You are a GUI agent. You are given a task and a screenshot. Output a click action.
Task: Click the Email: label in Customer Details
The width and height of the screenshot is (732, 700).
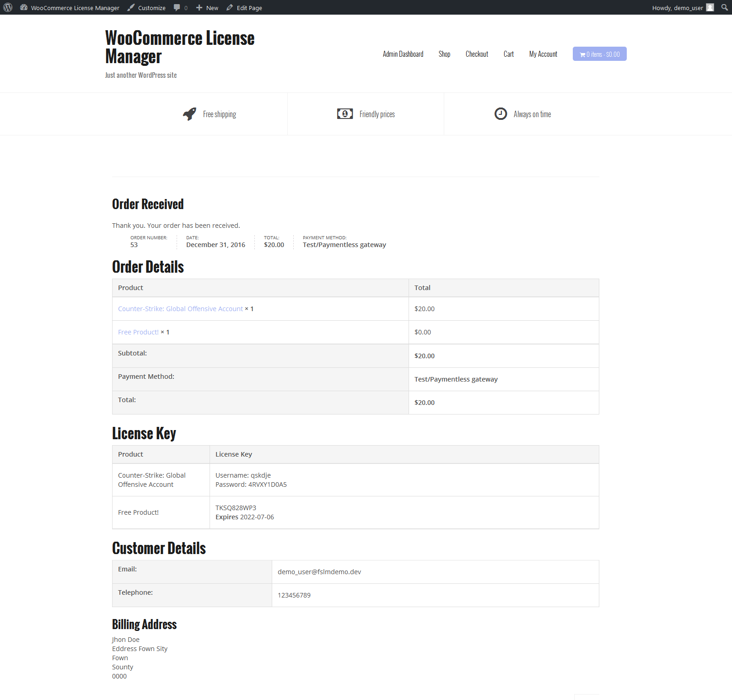pyautogui.click(x=127, y=569)
